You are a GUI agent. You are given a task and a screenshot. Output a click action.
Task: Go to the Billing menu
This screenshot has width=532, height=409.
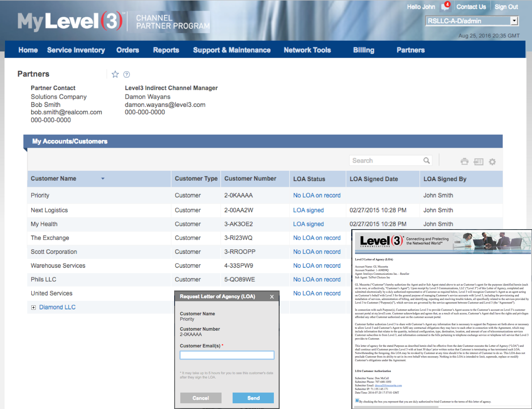coord(364,50)
